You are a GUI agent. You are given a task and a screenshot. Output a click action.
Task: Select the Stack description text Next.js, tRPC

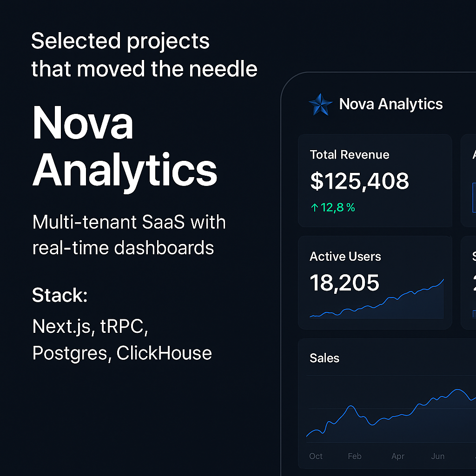click(90, 326)
